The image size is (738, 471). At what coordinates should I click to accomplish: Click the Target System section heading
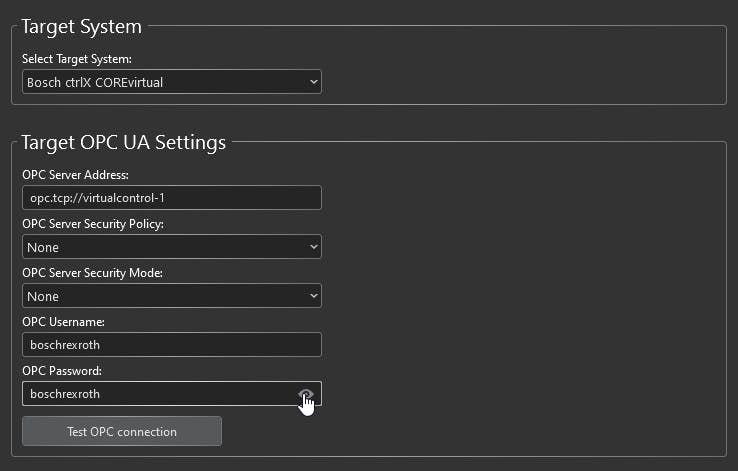(x=81, y=26)
